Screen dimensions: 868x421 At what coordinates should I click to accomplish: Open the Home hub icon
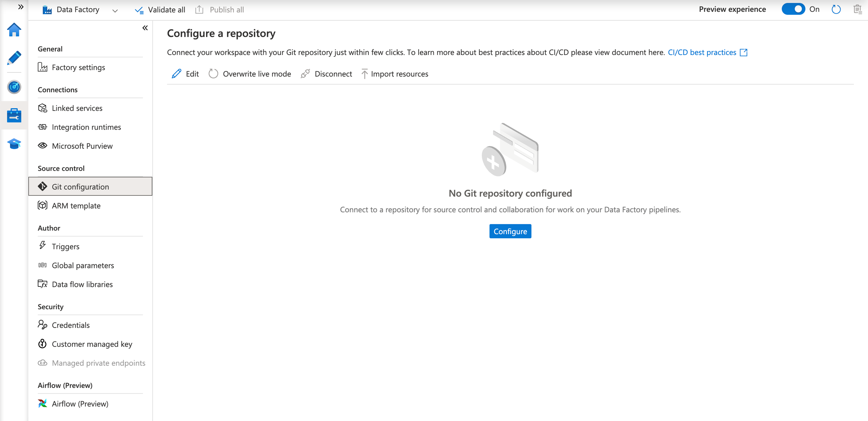[14, 30]
